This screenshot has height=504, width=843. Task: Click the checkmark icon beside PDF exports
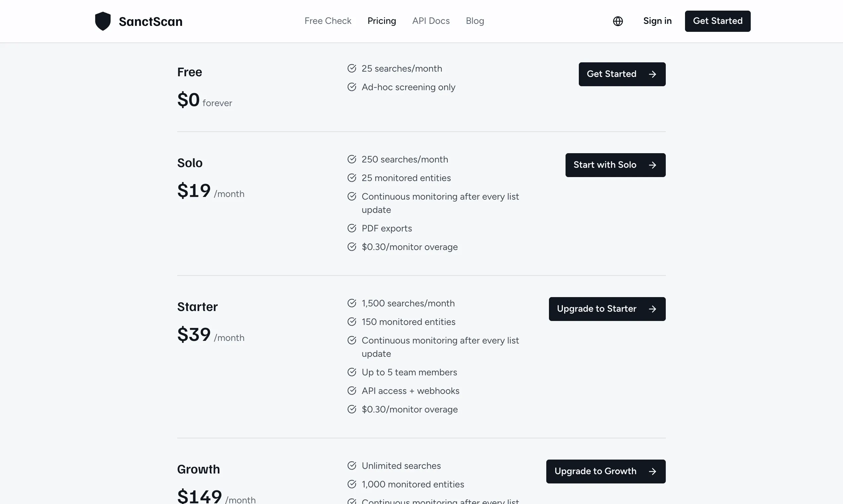tap(352, 228)
